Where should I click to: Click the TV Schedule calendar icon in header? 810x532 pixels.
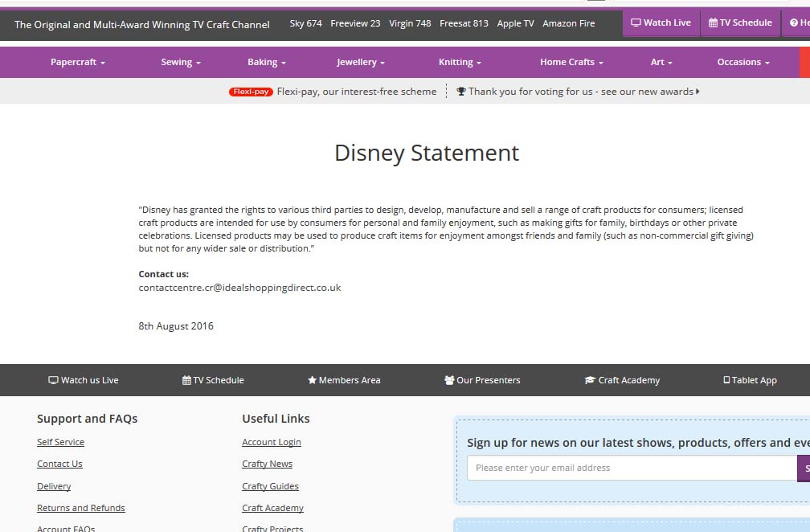[x=713, y=23]
